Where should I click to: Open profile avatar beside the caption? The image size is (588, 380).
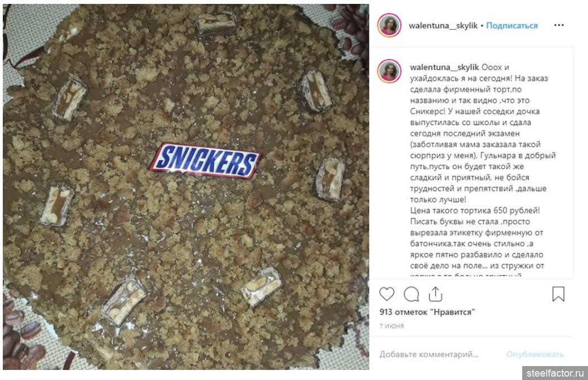click(x=389, y=71)
